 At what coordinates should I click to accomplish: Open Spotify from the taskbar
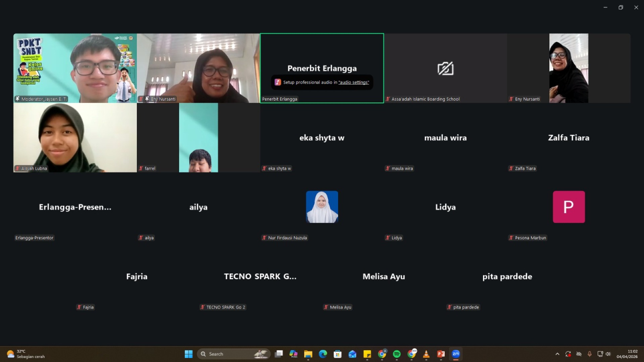(x=396, y=354)
